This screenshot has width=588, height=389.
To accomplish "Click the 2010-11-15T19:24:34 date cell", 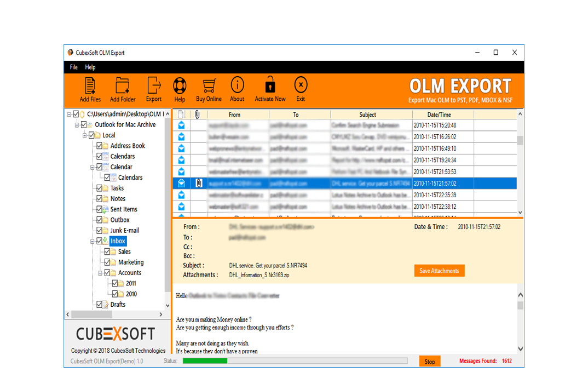I will tap(443, 160).
